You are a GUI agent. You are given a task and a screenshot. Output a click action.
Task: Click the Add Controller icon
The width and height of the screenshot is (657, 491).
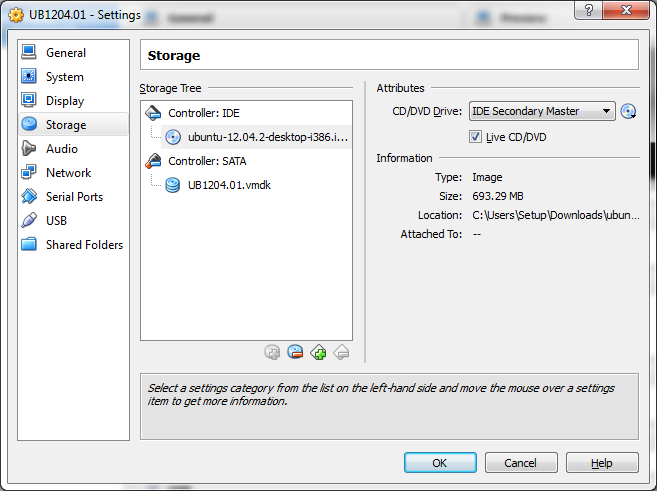coord(318,352)
